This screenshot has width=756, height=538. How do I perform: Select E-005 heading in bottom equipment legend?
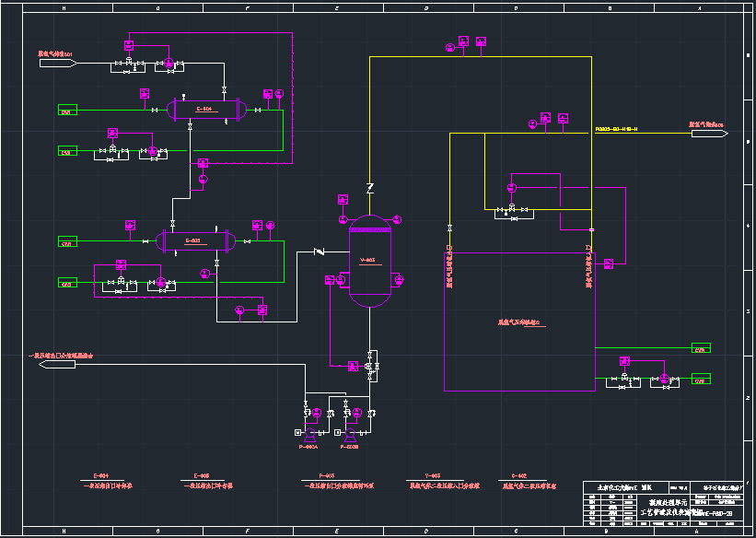(202, 475)
